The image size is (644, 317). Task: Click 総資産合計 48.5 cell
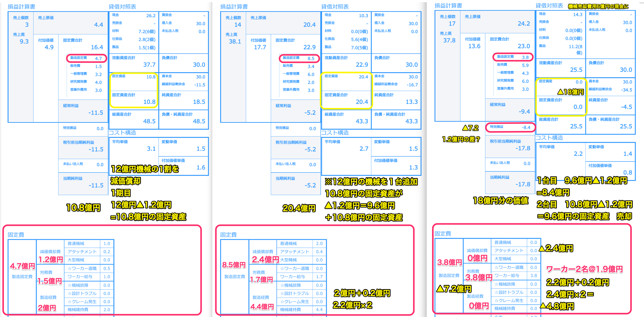133,118
